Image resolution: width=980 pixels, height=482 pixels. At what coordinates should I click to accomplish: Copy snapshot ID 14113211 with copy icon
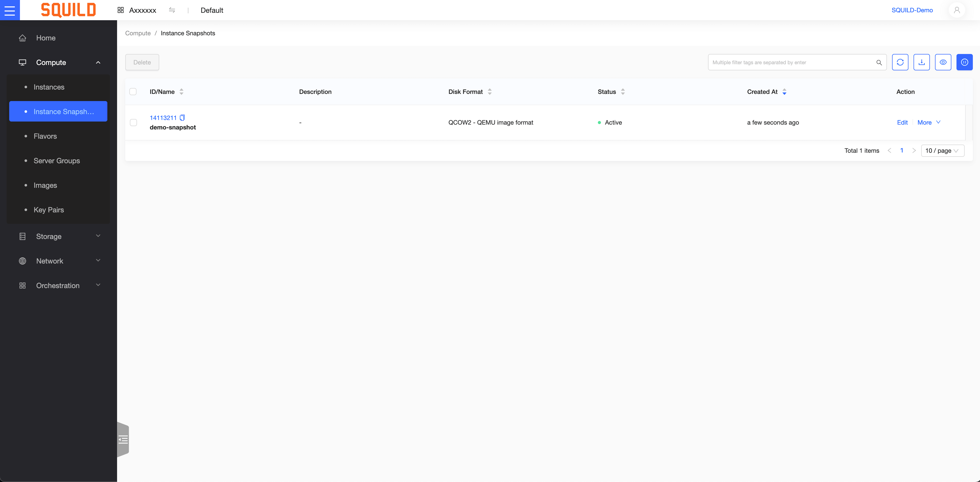(x=182, y=118)
